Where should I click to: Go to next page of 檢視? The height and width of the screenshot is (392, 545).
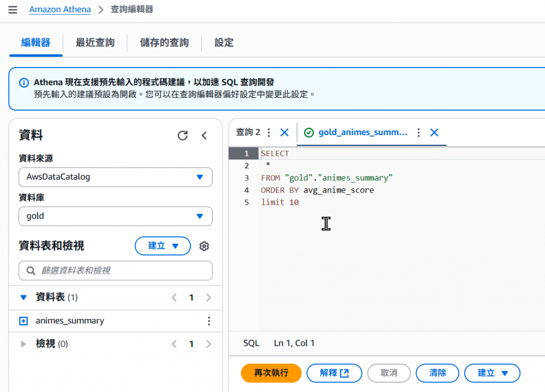pyautogui.click(x=209, y=344)
